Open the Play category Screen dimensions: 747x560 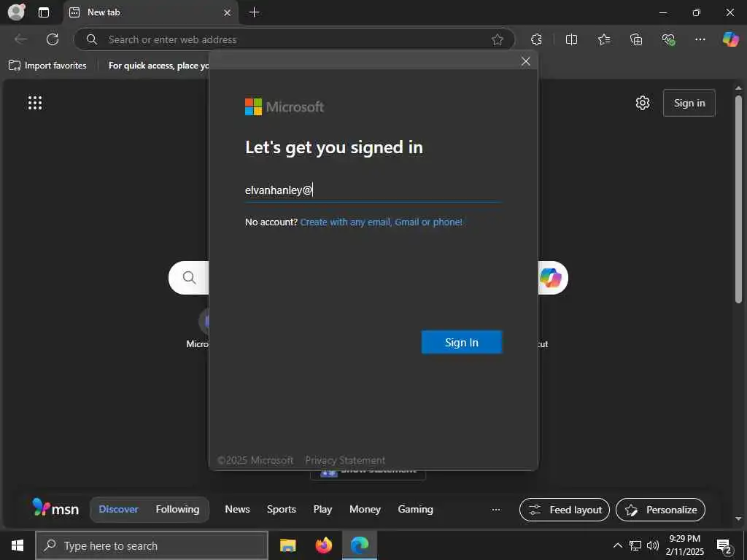click(322, 509)
